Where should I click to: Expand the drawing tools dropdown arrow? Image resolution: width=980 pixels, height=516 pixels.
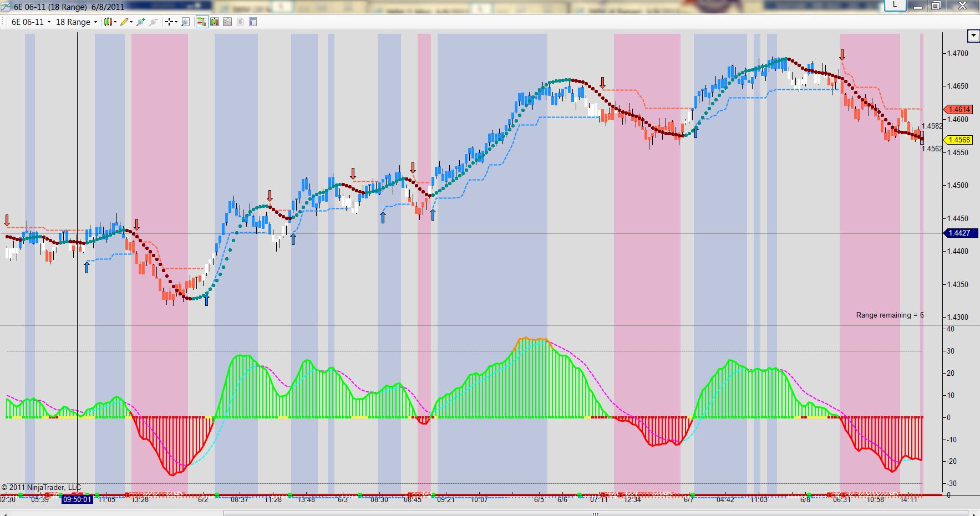coord(131,22)
